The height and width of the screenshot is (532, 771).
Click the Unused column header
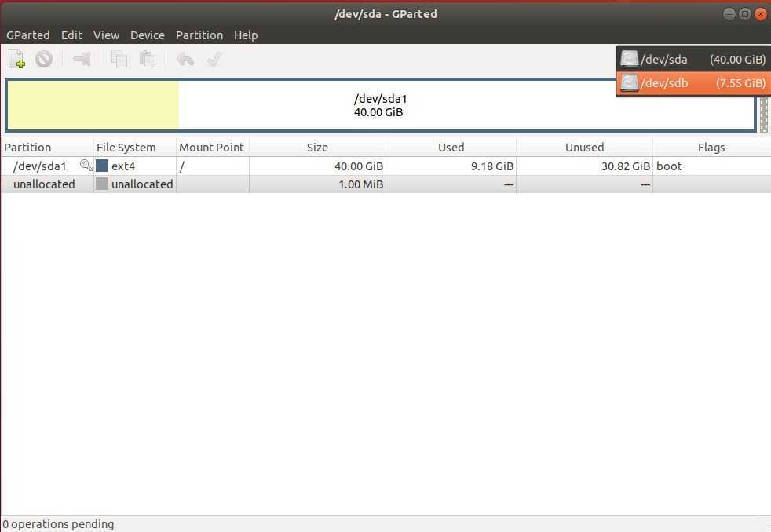point(584,148)
